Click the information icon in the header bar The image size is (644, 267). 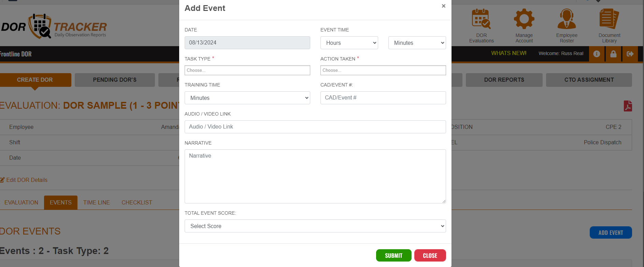tap(597, 54)
